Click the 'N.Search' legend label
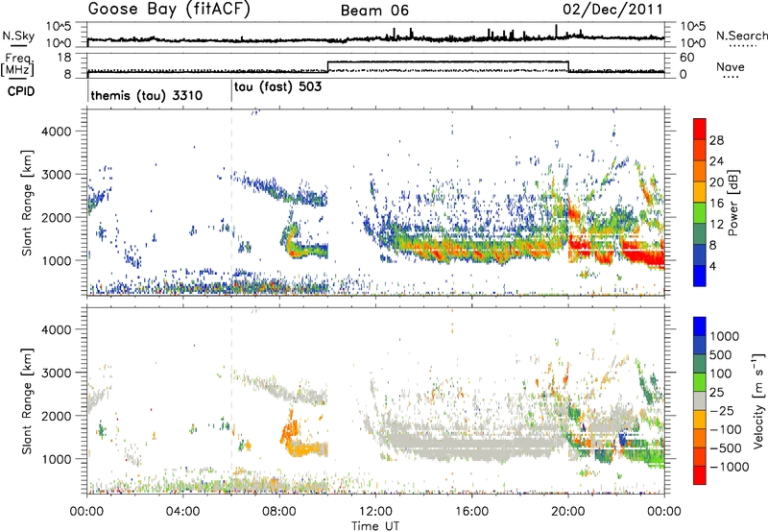This screenshot has height=532, width=768. 741,36
